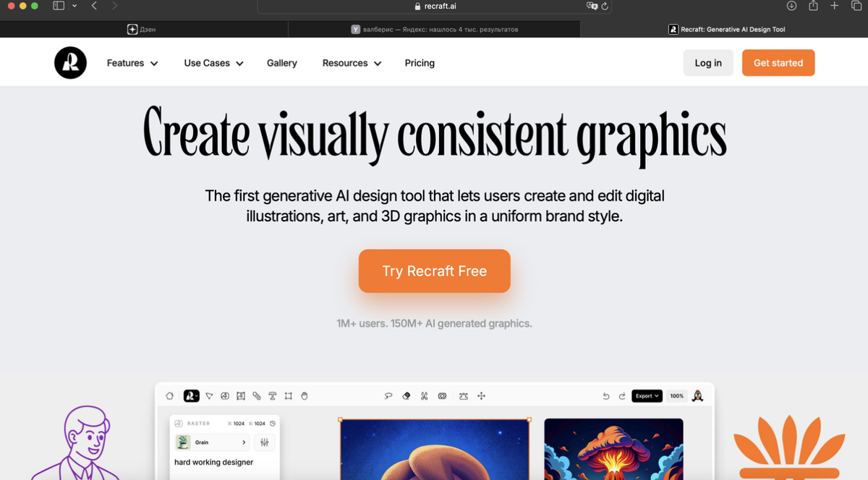Image resolution: width=868 pixels, height=480 pixels.
Task: Reload the page with the refresh icon
Action: point(605,6)
